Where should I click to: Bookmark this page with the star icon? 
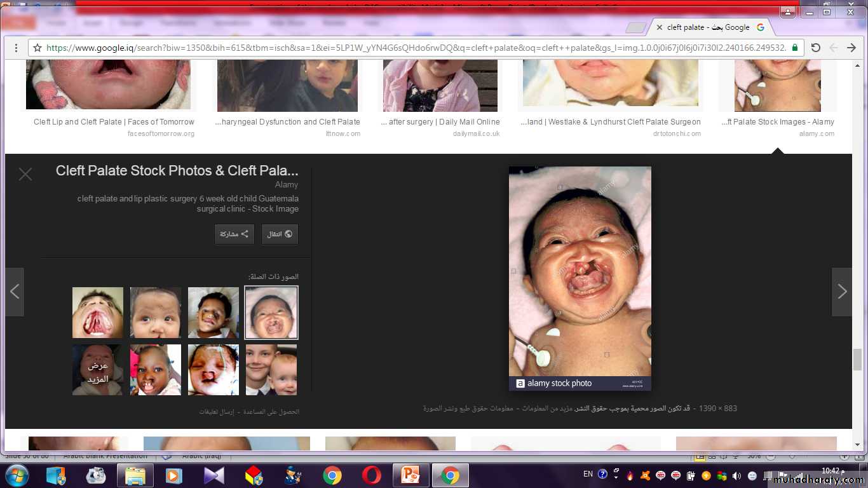(37, 48)
